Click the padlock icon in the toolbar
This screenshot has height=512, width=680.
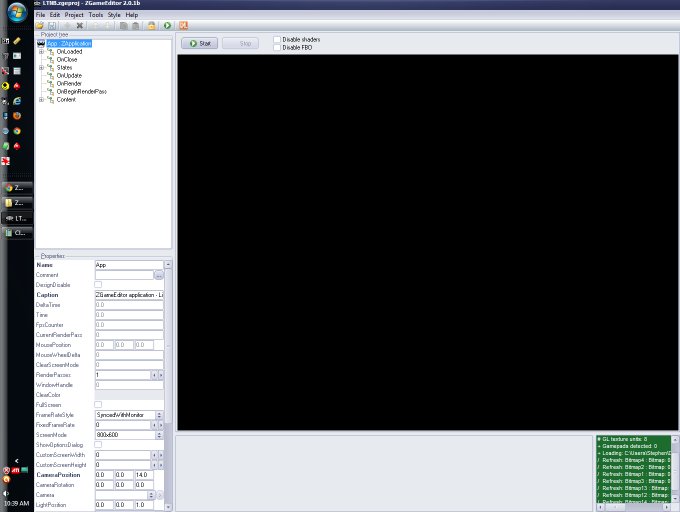coord(151,26)
